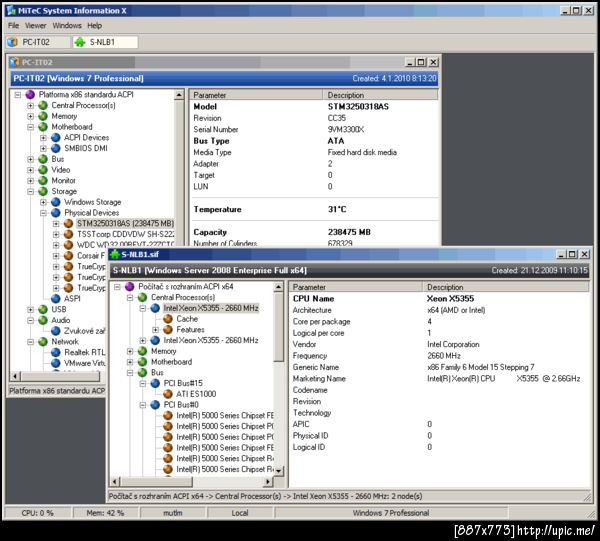Click the orange ATI ES1000 device icon
The image size is (600, 541).
click(x=168, y=394)
